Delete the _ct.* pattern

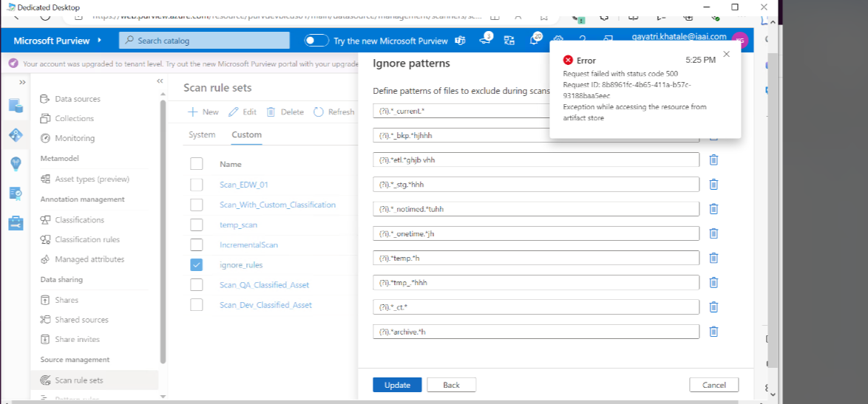(x=713, y=307)
